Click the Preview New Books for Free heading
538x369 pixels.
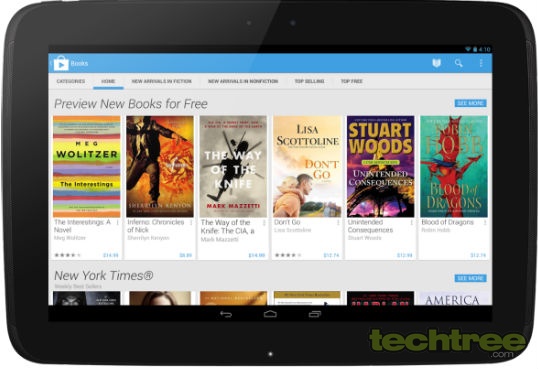tap(131, 104)
